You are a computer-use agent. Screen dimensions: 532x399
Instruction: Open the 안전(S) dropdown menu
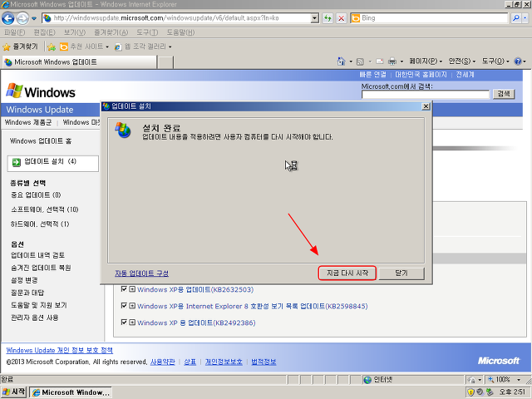[462, 62]
